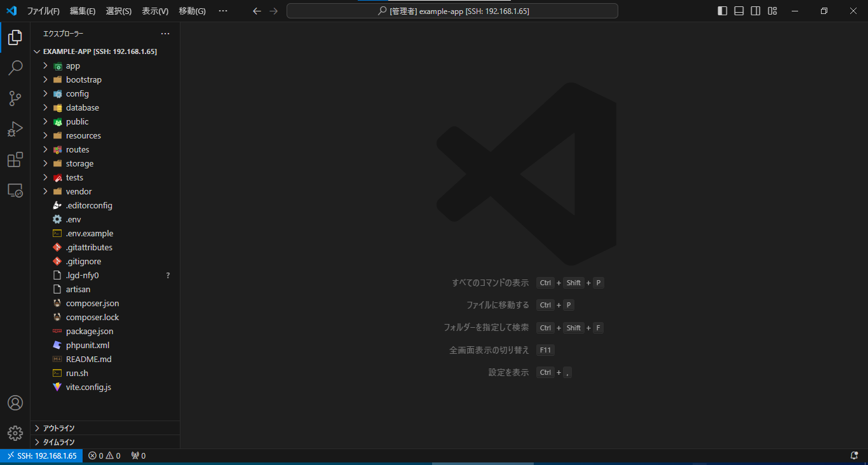
Task: Open the Manage gear icon
Action: click(x=15, y=433)
